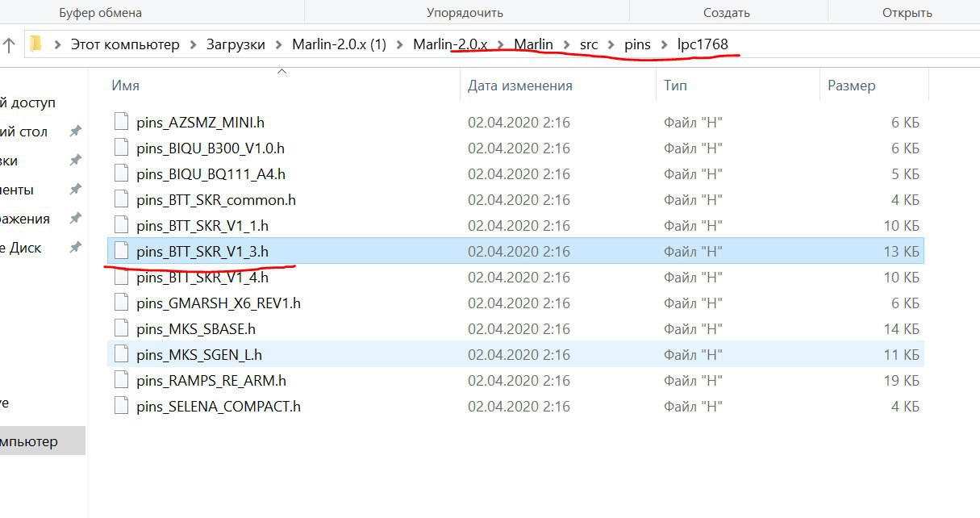
Task: Click lpc1768 breadcrumb segment
Action: pos(703,45)
